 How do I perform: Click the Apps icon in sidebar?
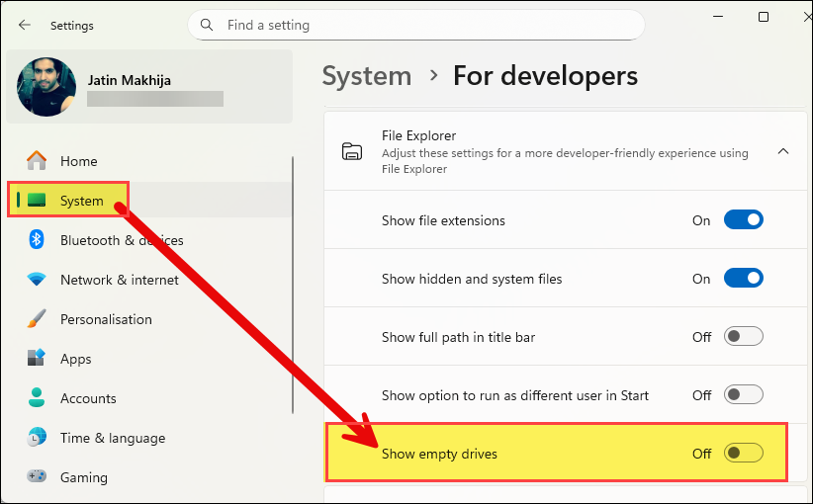click(x=37, y=359)
